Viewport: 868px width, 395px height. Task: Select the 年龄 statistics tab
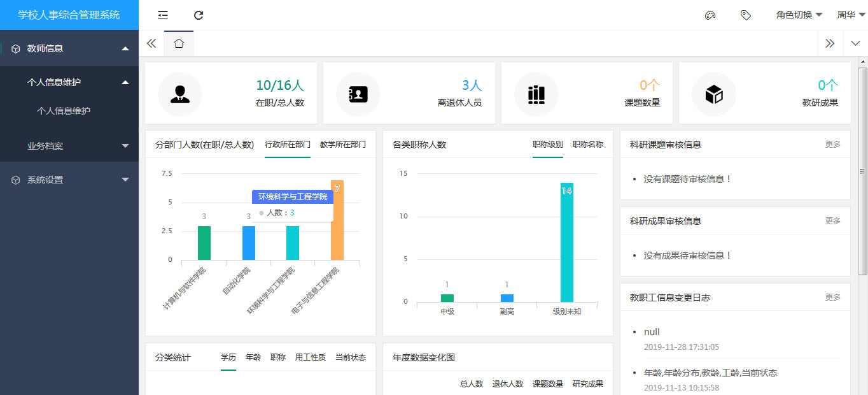[253, 357]
